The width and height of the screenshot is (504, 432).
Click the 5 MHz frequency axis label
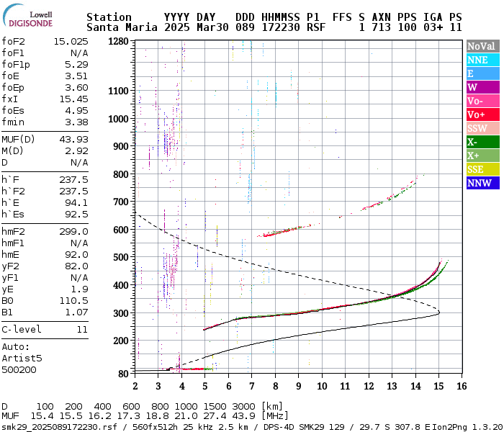tap(205, 386)
